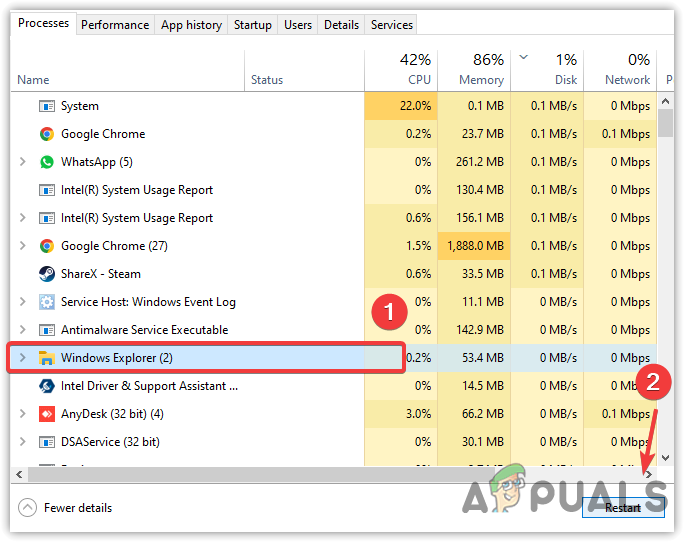Screen dimensions: 684x542
Task: Click the Google Chrome 23.7 MB row icon
Action: pos(47,134)
